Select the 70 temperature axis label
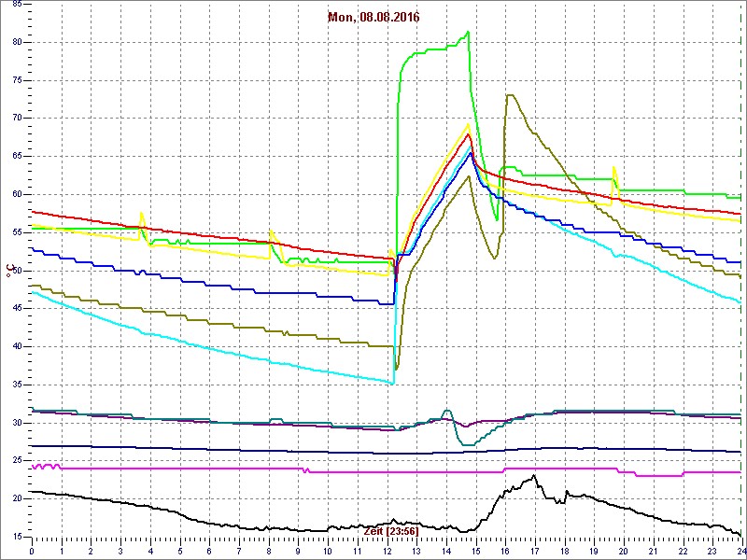Screen dimensions: 747x560 point(16,119)
